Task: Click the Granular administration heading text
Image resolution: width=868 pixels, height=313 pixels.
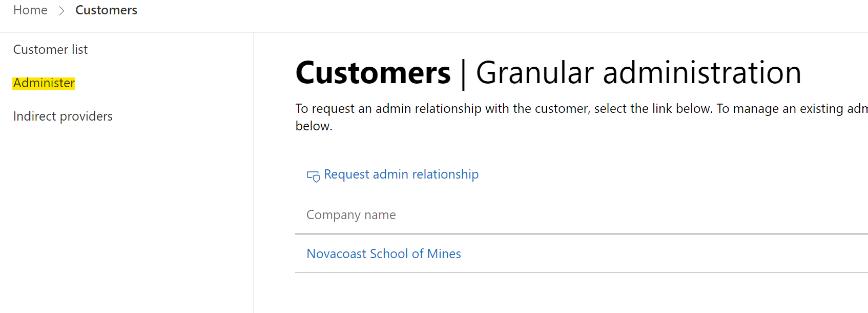Action: point(638,73)
